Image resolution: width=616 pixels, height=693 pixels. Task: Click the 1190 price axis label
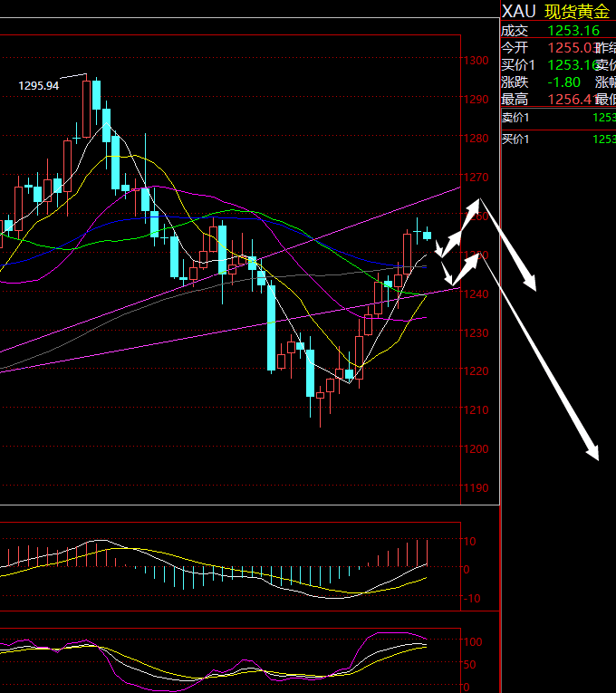(x=476, y=488)
